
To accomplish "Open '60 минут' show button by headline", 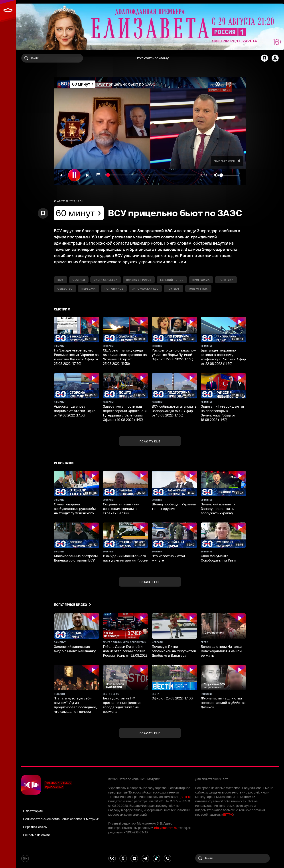I will pos(79,213).
